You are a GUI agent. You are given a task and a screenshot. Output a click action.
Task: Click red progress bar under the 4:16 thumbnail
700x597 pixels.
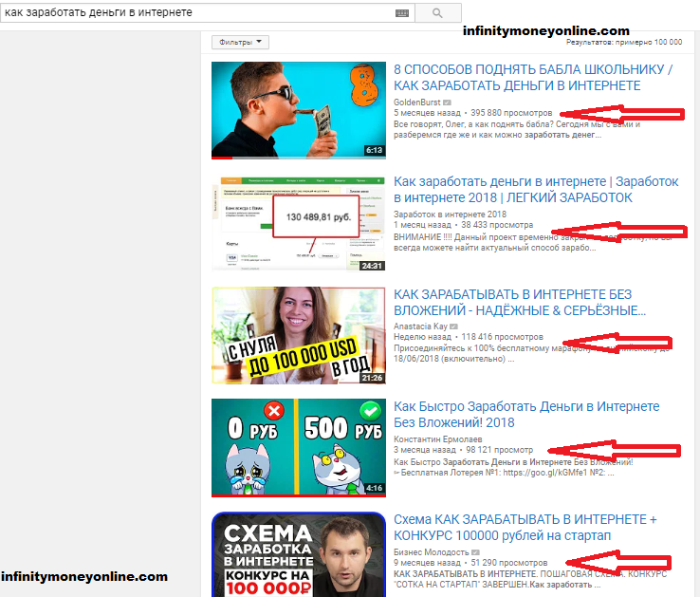[299, 495]
